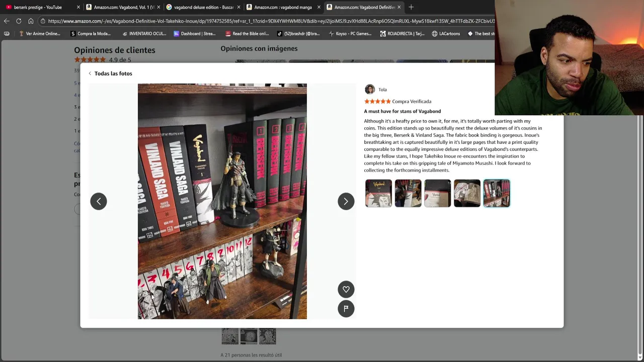Reload the current page
Image resolution: width=644 pixels, height=362 pixels.
[x=19, y=21]
